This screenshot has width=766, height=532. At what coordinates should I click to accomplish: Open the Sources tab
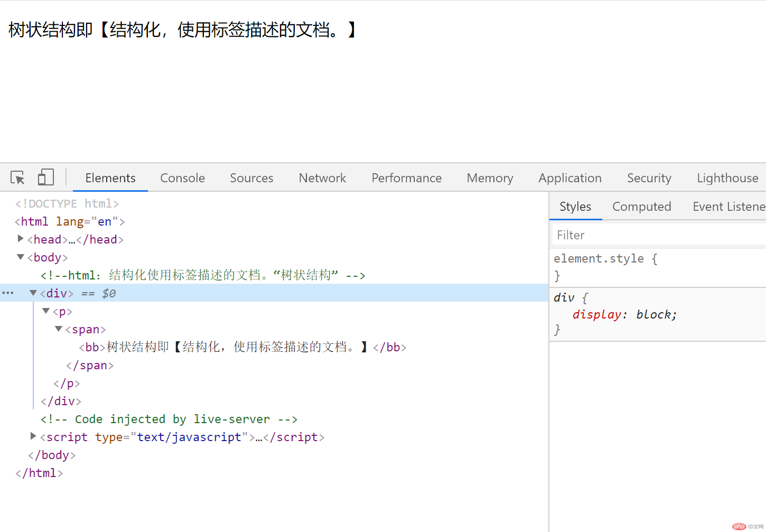pos(251,178)
